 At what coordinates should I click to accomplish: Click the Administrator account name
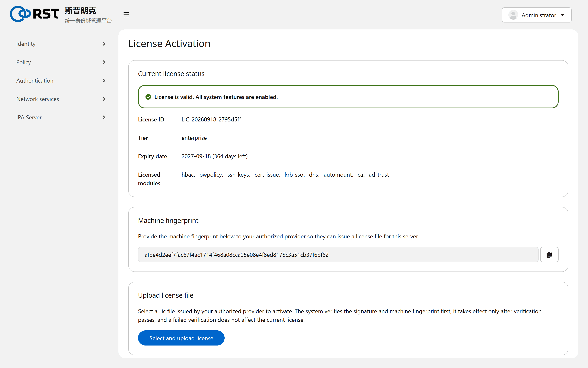(x=539, y=15)
